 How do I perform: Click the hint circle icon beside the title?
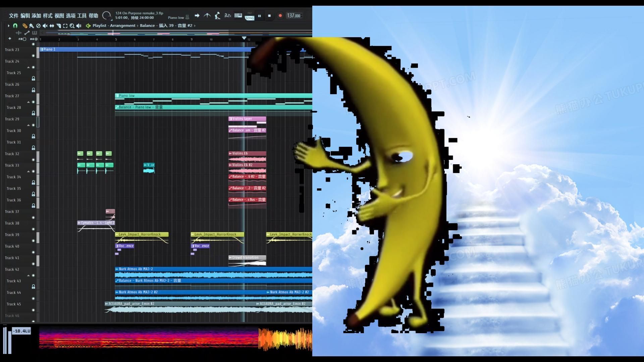coord(106,15)
